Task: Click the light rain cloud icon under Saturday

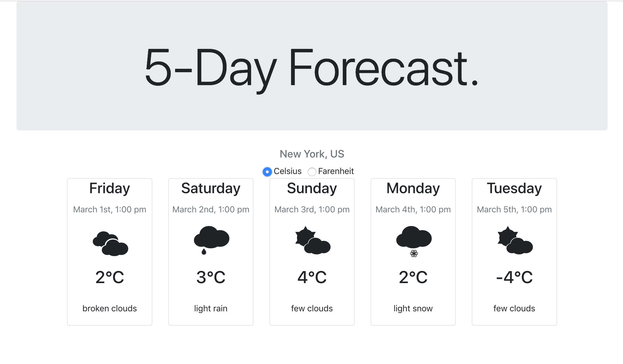Action: pos(211,237)
